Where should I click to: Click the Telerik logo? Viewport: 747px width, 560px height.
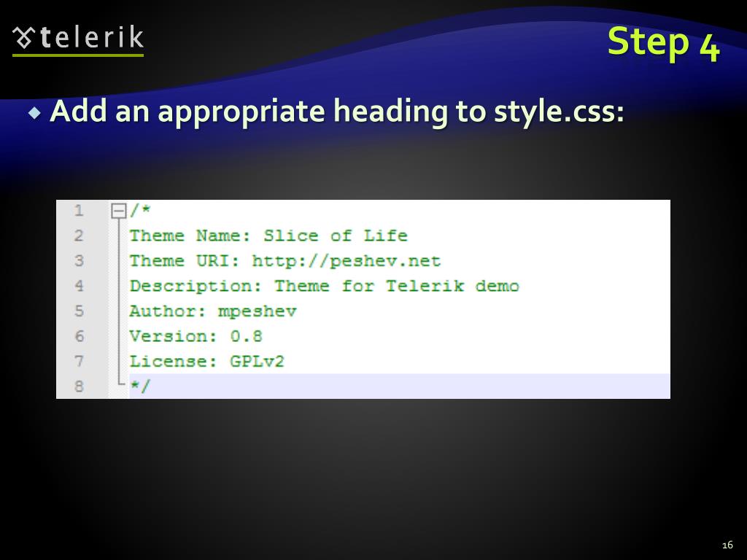pyautogui.click(x=78, y=40)
